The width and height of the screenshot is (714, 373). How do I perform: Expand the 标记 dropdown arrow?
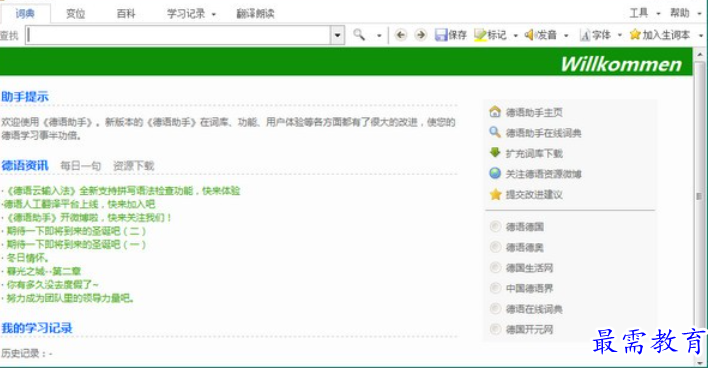(x=515, y=36)
